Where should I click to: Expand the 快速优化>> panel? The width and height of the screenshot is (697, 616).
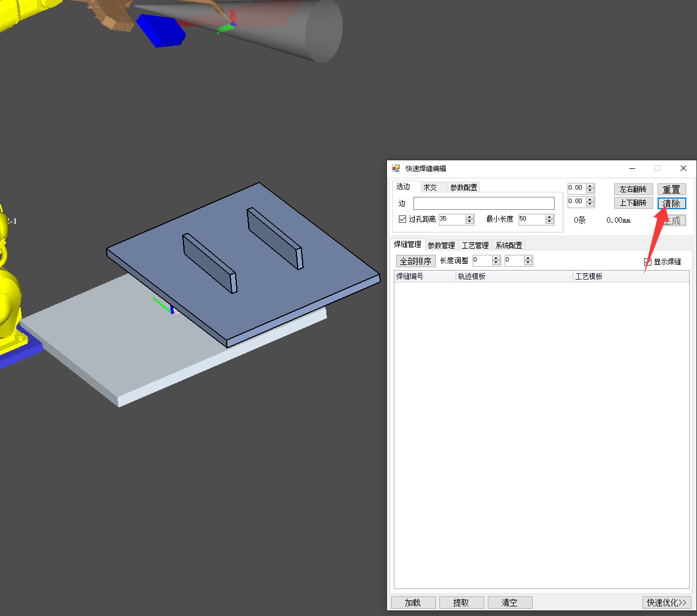(x=666, y=602)
